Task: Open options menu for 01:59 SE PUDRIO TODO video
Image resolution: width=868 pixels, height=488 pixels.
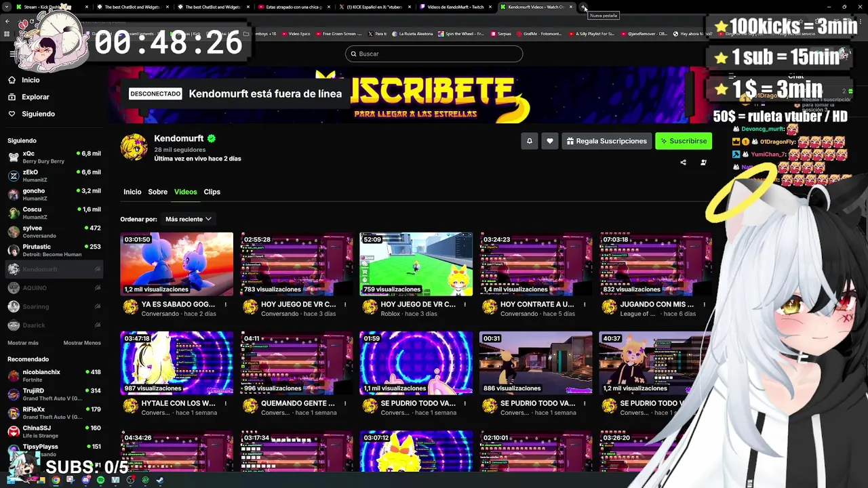Action: (x=465, y=404)
